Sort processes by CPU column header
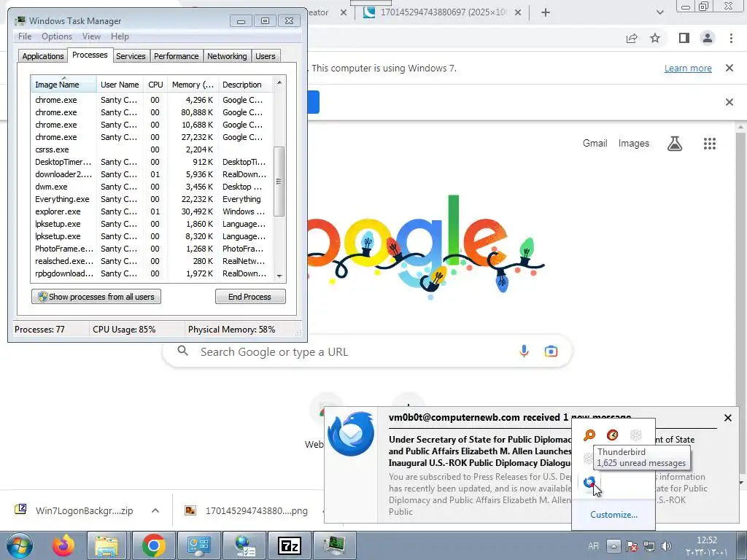Image resolution: width=747 pixels, height=560 pixels. [x=155, y=85]
